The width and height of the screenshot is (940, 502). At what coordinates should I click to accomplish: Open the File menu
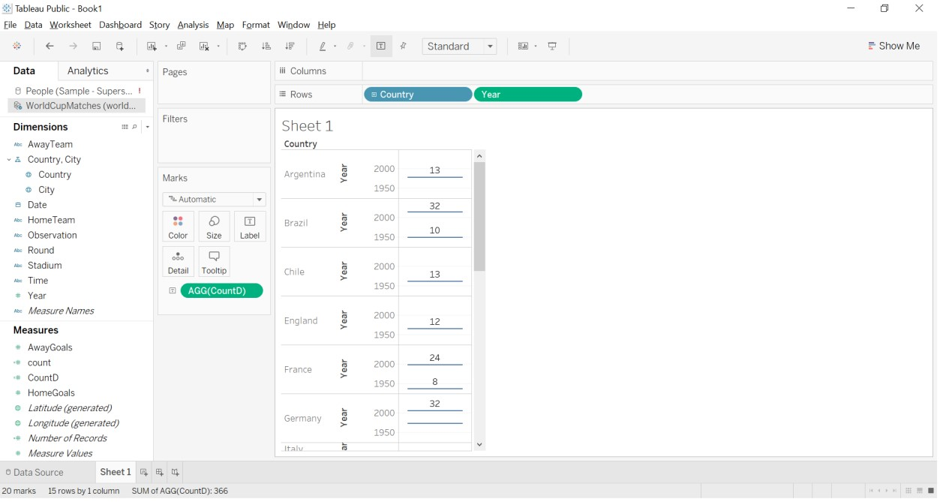tap(10, 25)
